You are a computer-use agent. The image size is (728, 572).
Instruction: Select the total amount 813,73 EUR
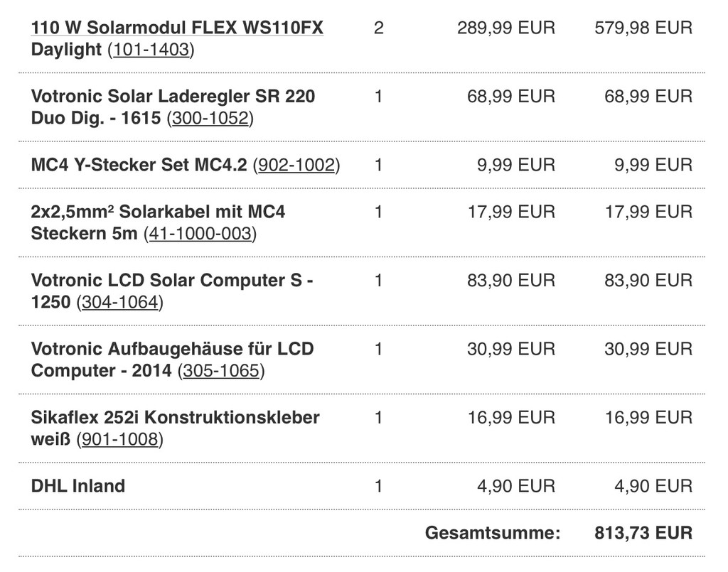pyautogui.click(x=643, y=533)
